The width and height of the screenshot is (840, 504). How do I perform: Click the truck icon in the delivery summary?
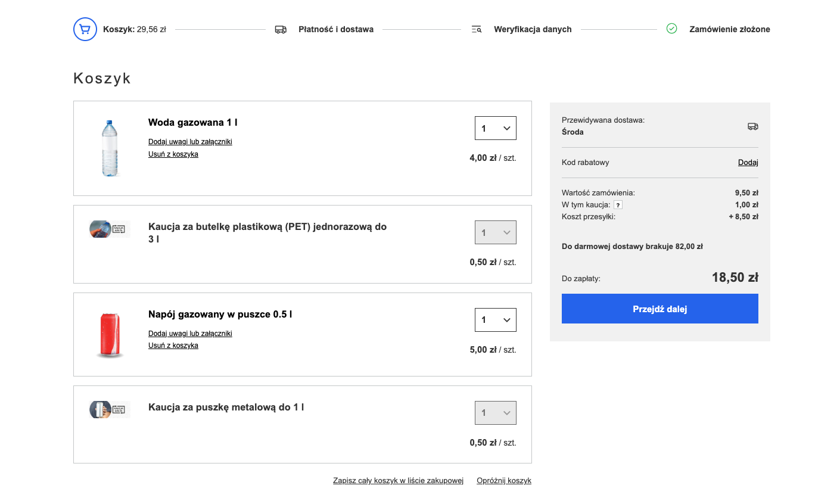[x=753, y=126]
